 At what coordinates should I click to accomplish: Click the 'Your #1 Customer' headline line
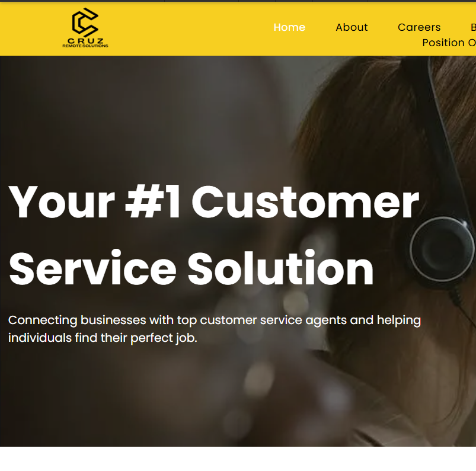click(214, 202)
